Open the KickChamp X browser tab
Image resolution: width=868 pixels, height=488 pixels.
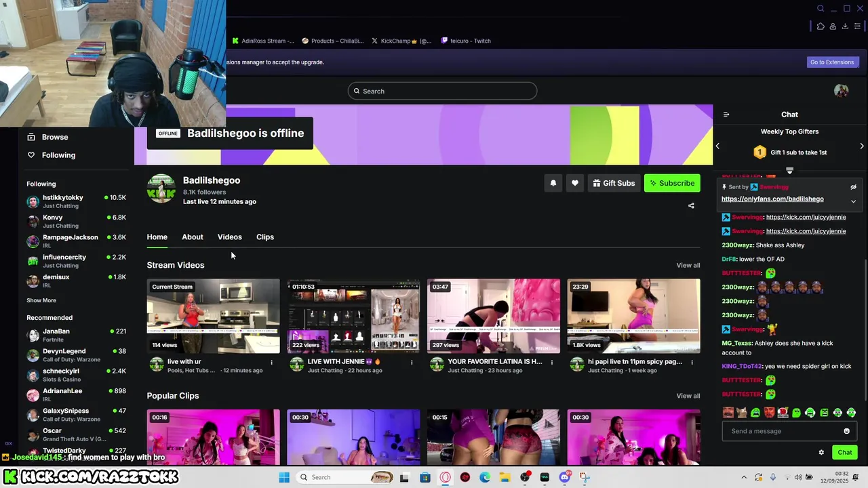[x=401, y=41]
